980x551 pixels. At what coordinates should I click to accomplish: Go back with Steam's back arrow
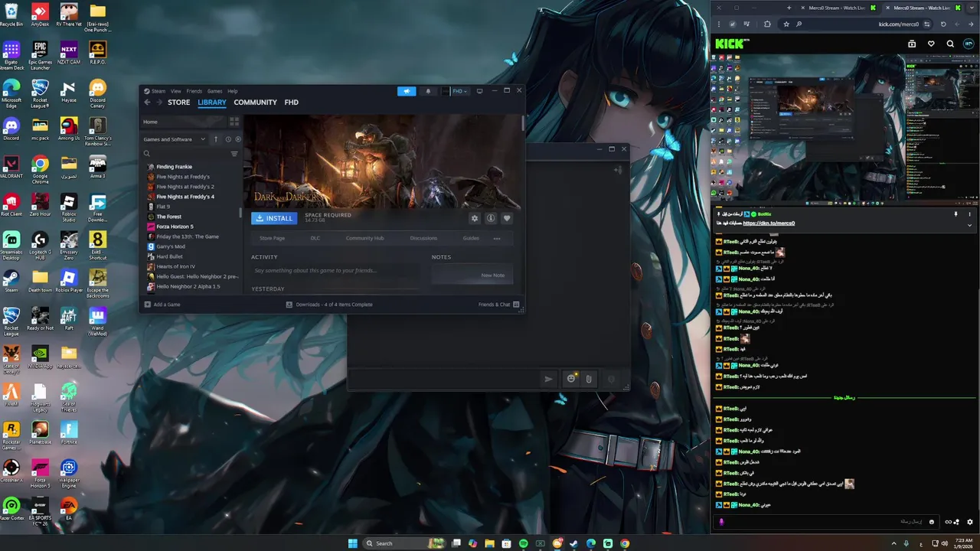click(148, 103)
